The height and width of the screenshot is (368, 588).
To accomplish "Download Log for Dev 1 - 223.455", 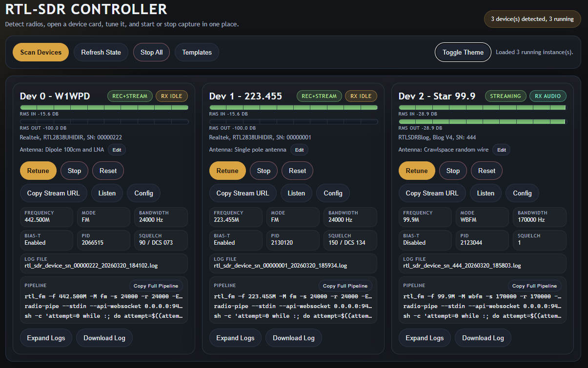I will click(293, 338).
